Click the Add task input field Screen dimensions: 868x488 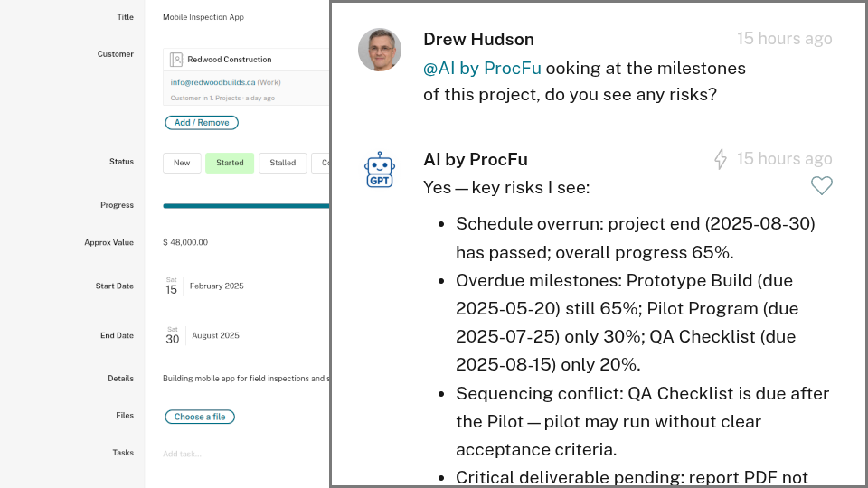click(183, 454)
